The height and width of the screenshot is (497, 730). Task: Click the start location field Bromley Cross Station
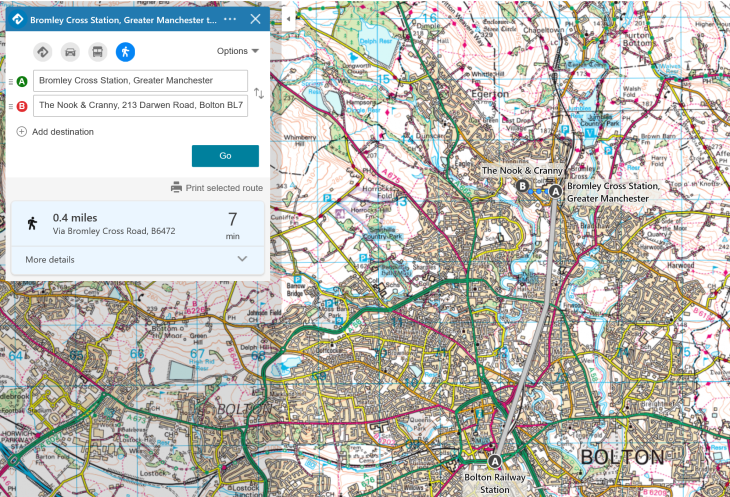click(140, 81)
